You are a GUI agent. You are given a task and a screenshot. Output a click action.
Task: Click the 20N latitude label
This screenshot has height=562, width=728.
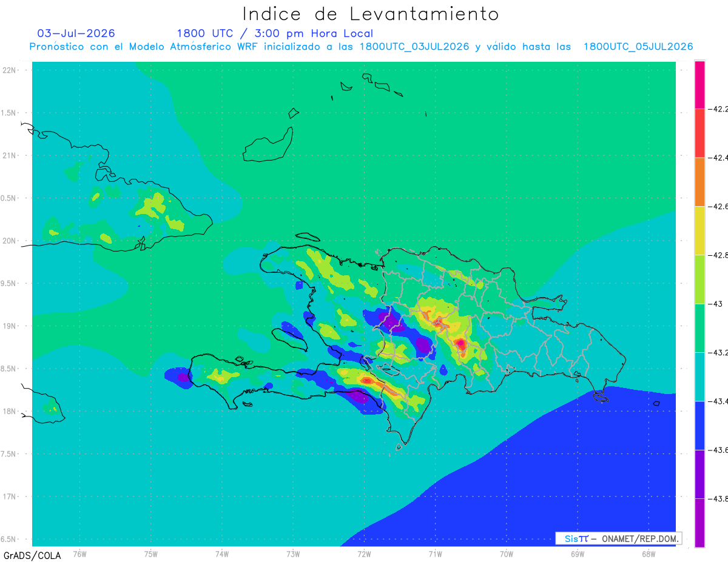(10, 241)
